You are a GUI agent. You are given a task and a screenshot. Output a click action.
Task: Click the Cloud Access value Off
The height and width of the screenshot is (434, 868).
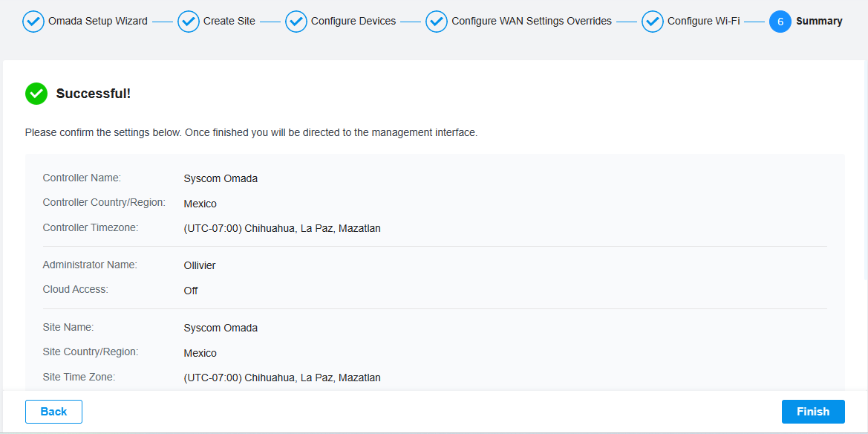coord(190,291)
